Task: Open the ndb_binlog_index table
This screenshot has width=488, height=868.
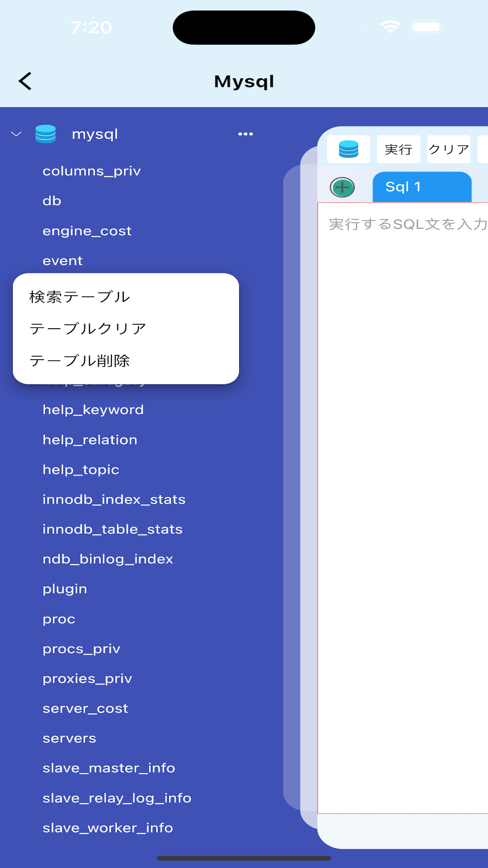Action: (x=108, y=559)
